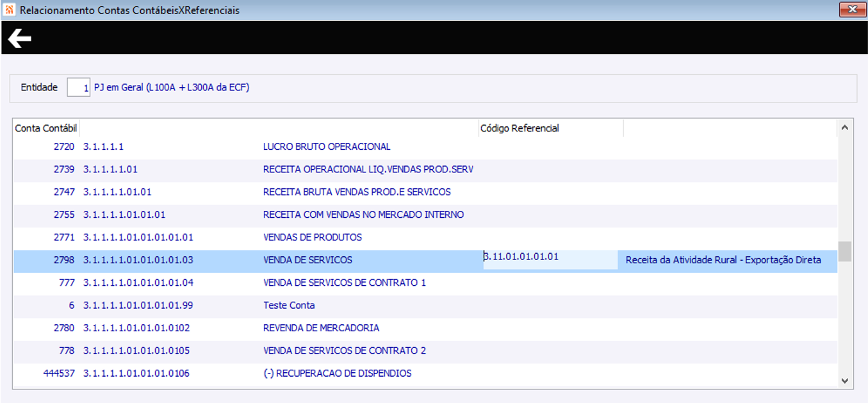The width and height of the screenshot is (868, 403).
Task: Click scrollbar up arrow in the grid
Action: pyautogui.click(x=844, y=127)
